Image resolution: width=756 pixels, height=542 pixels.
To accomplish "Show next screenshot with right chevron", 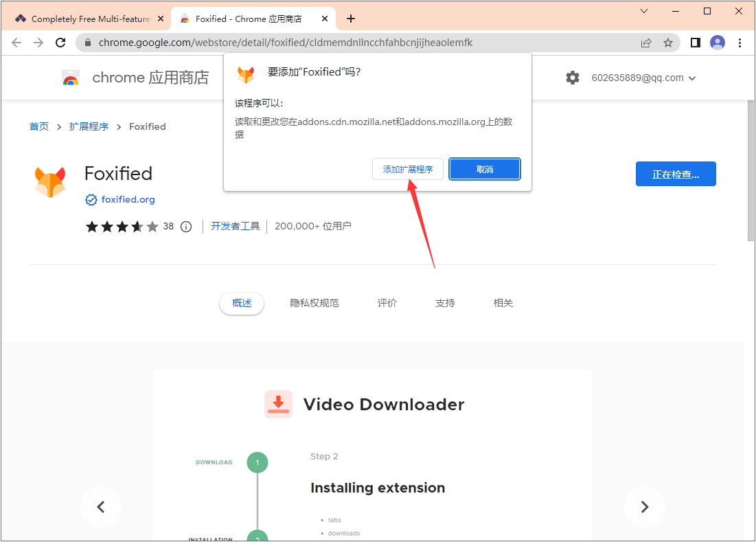I will [645, 507].
